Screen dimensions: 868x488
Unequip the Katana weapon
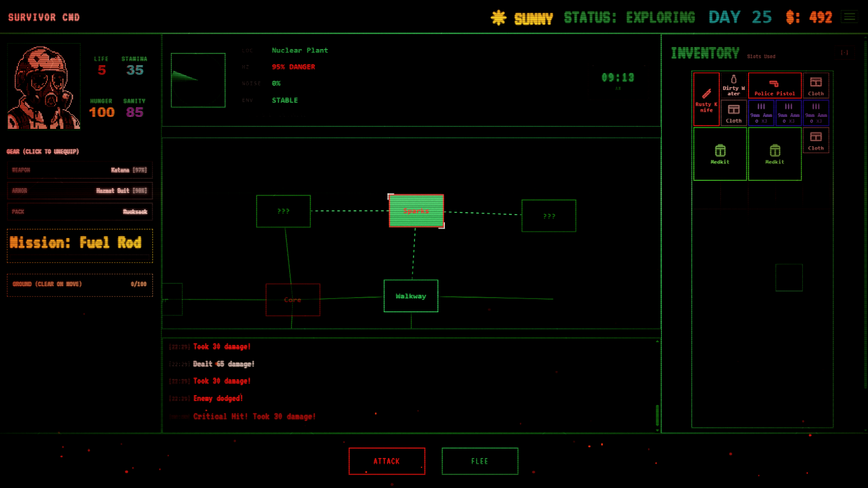(80, 170)
